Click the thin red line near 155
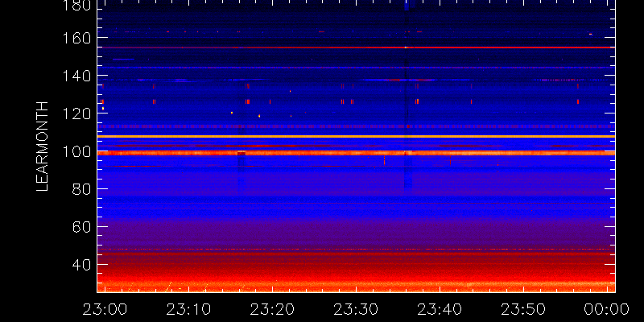Image resolution: width=644 pixels, height=322 pixels. (356, 47)
